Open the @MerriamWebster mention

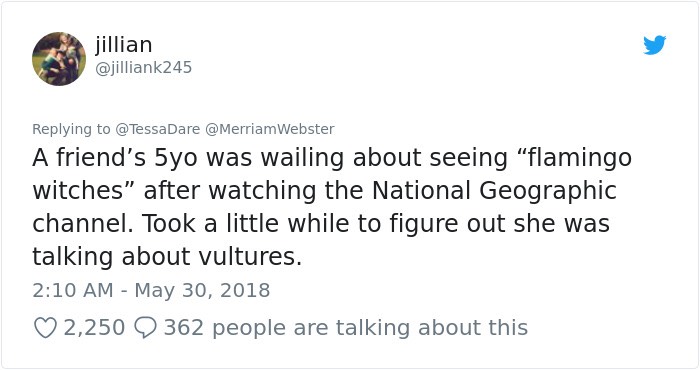(270, 129)
